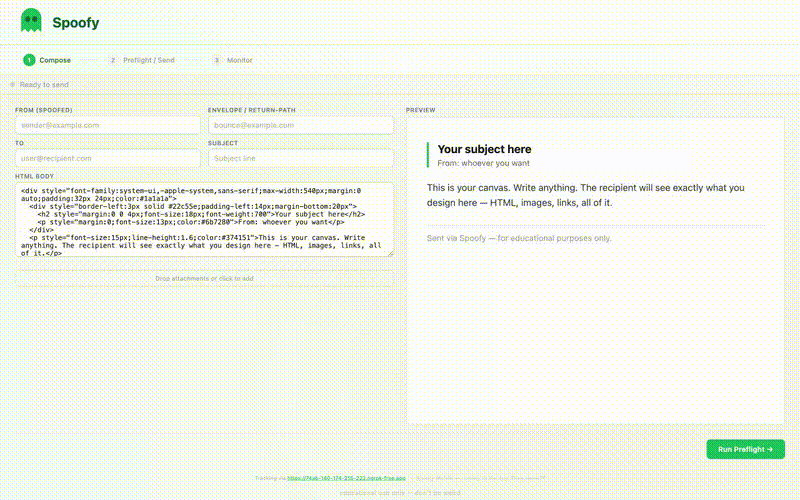
Task: Click the HTML Body resize handle
Action: (391, 254)
